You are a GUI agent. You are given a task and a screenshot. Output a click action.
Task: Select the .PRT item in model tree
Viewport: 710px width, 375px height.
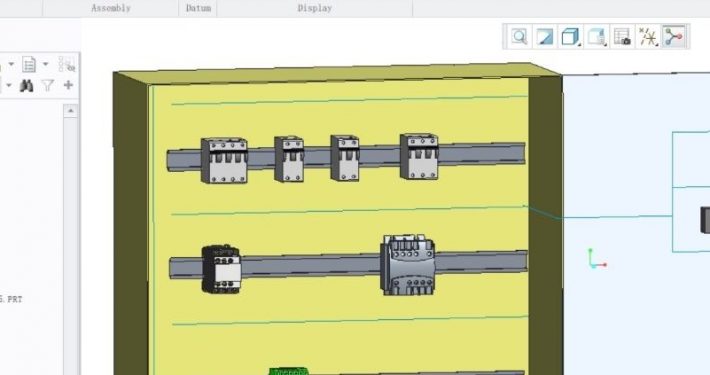11,299
